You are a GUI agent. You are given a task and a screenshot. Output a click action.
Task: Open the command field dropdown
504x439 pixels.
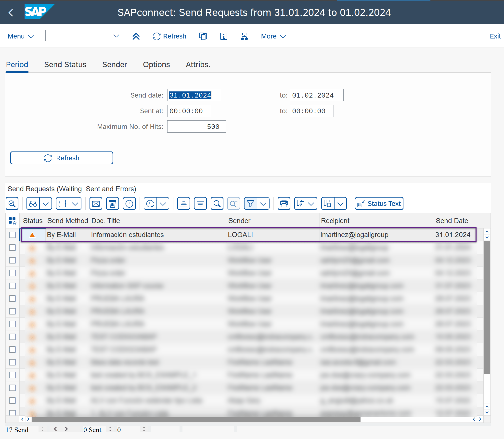[x=116, y=36]
